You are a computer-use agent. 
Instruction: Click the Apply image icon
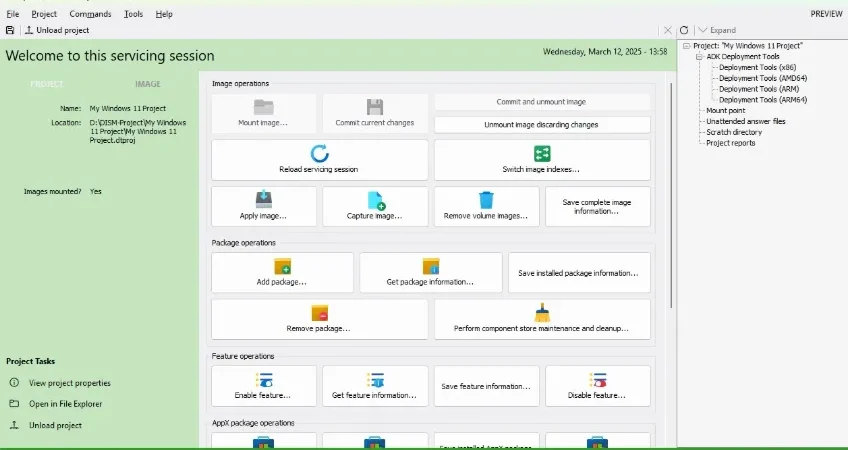[x=264, y=198]
